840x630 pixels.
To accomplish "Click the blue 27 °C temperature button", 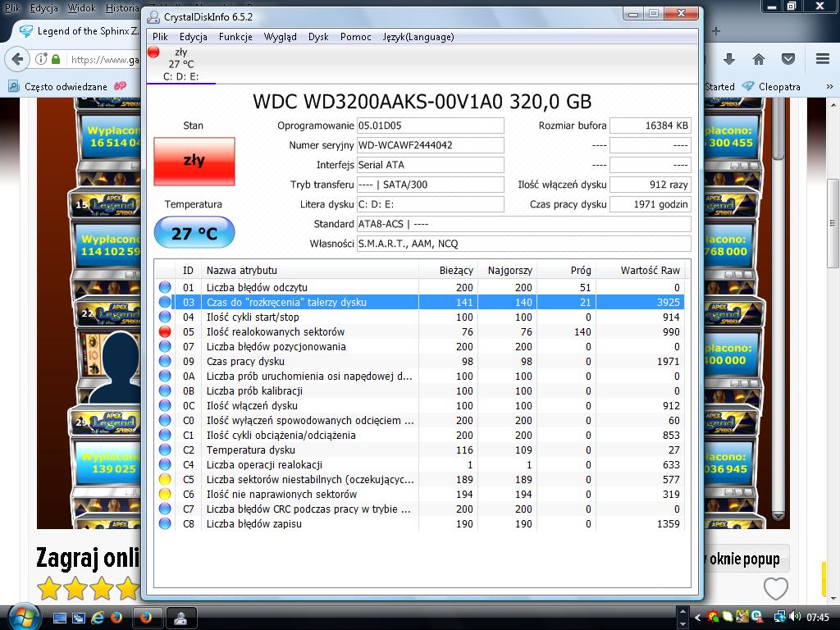I will pos(194,232).
